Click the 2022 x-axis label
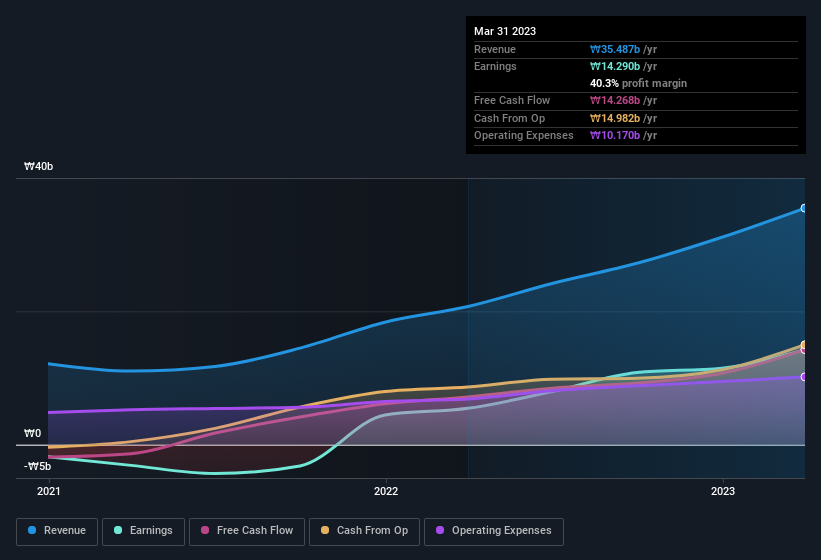Viewport: 821px width, 560px height. click(x=386, y=491)
